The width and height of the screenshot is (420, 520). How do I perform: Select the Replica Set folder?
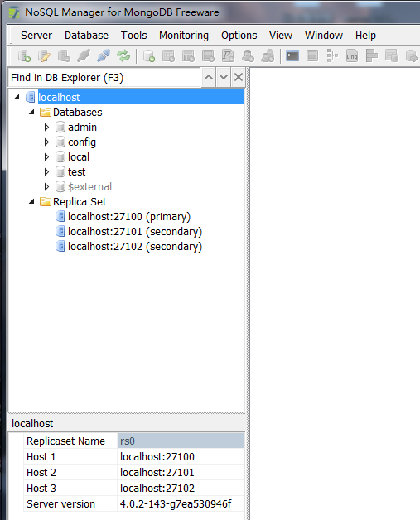(80, 202)
